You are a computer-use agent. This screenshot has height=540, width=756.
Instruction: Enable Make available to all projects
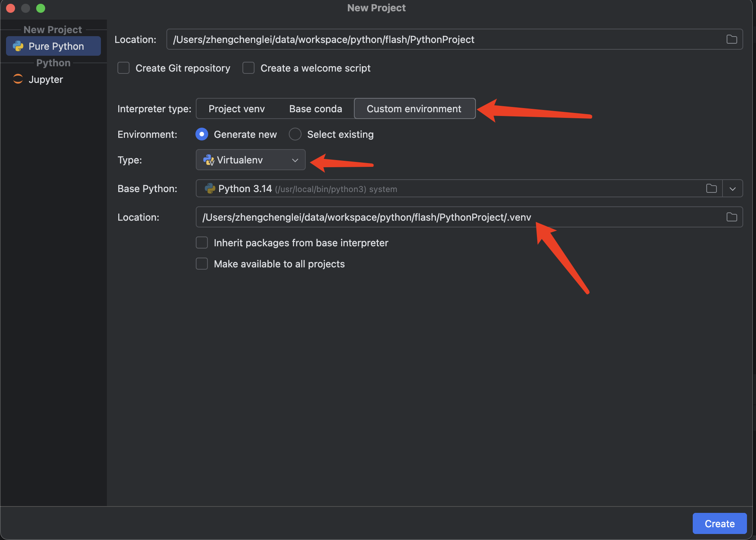(x=201, y=264)
